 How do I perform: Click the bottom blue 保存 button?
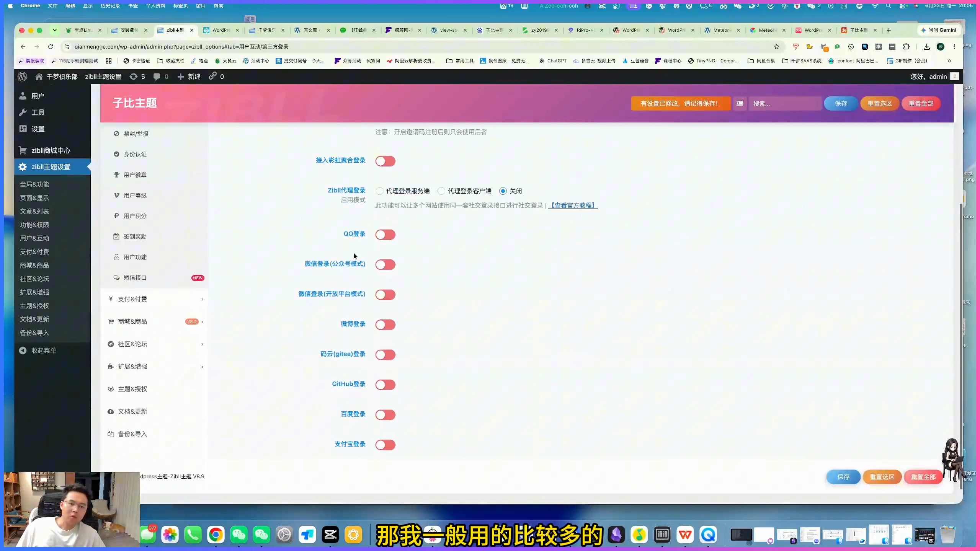click(x=843, y=477)
